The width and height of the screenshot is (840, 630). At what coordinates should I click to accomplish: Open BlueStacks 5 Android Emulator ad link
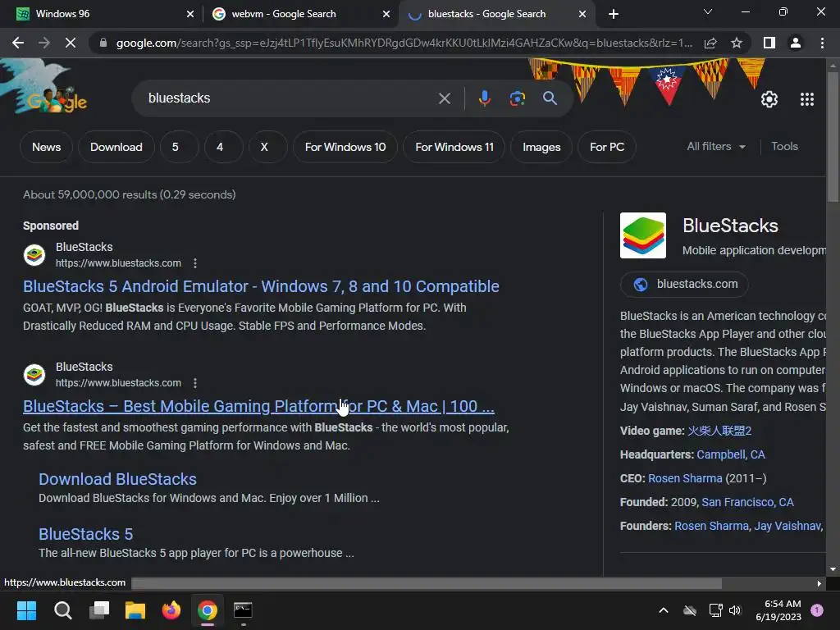(x=261, y=286)
